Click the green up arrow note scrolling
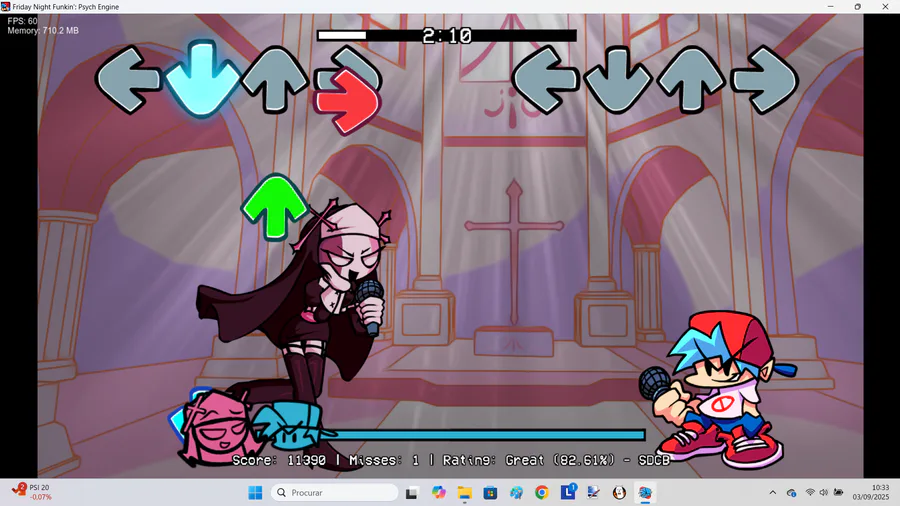 click(x=275, y=207)
